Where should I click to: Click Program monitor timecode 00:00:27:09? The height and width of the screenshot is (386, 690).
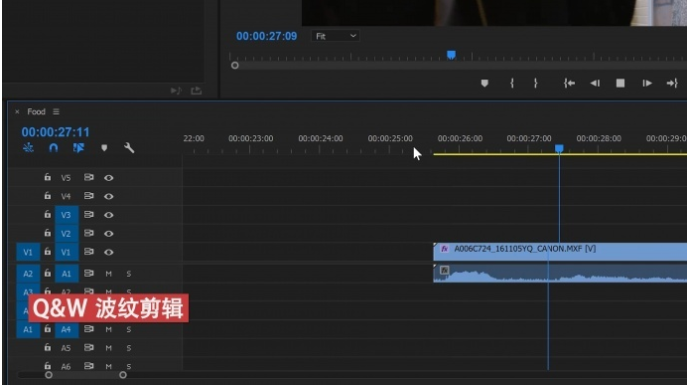click(x=267, y=36)
